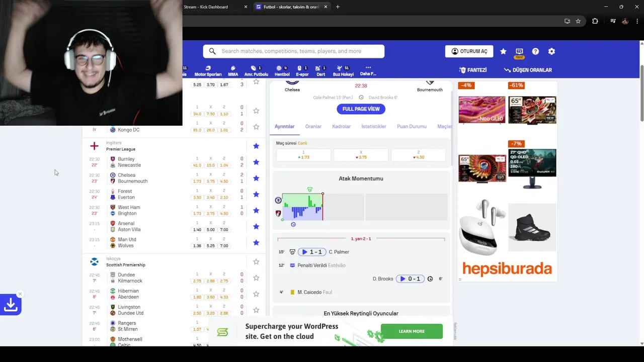
Task: Unfavorite the Arsenal vs Aston Villa match
Action: (x=256, y=226)
